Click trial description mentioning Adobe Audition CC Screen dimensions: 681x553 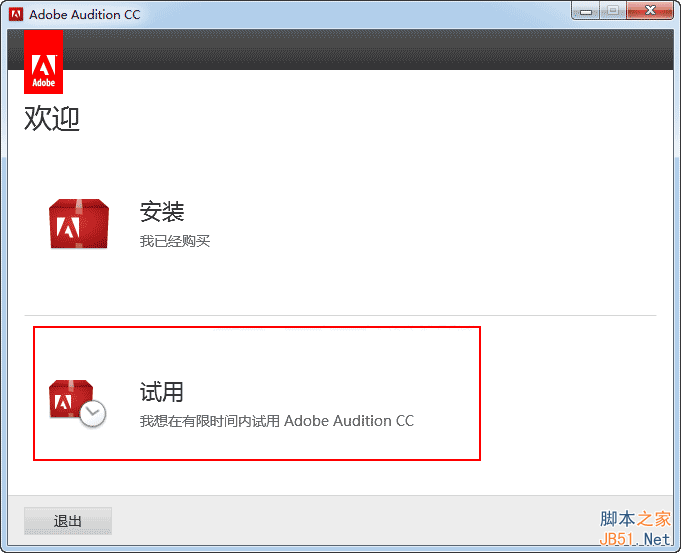(x=277, y=421)
